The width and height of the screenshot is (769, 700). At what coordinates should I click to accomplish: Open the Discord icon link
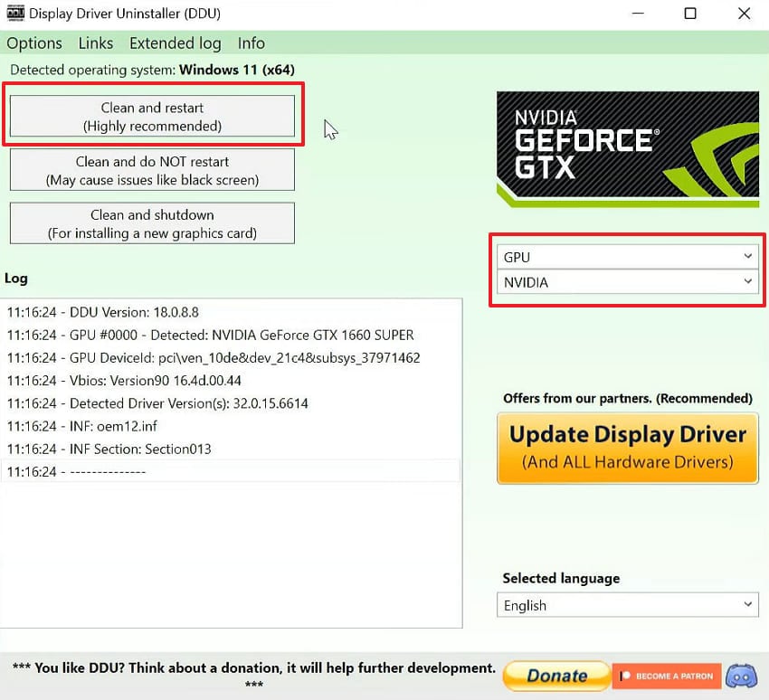click(741, 676)
